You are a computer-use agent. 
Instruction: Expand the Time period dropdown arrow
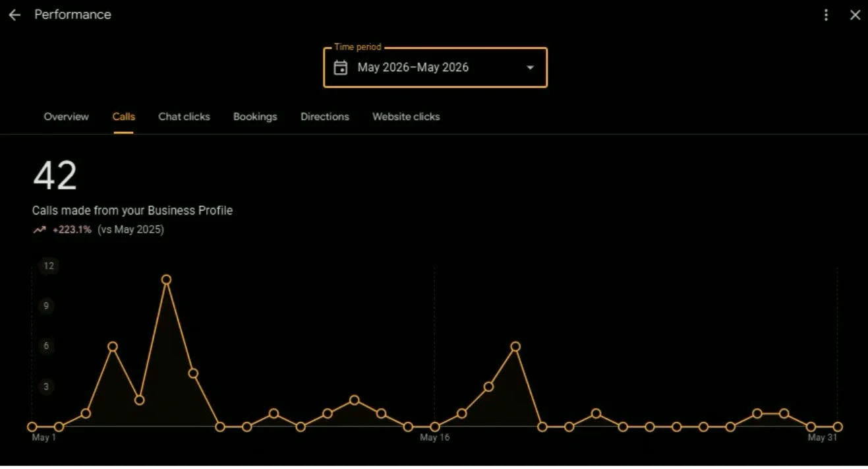click(530, 67)
